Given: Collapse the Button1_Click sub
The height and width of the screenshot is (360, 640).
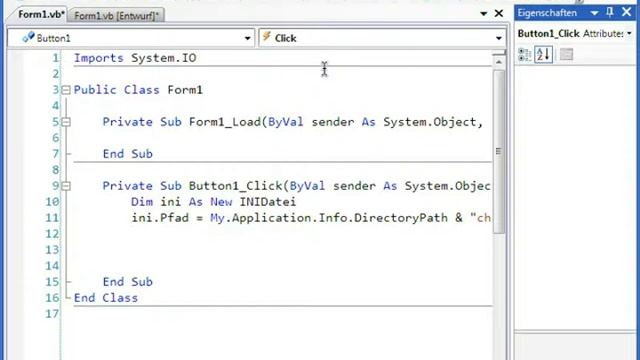Looking at the screenshot, I should tap(66, 186).
